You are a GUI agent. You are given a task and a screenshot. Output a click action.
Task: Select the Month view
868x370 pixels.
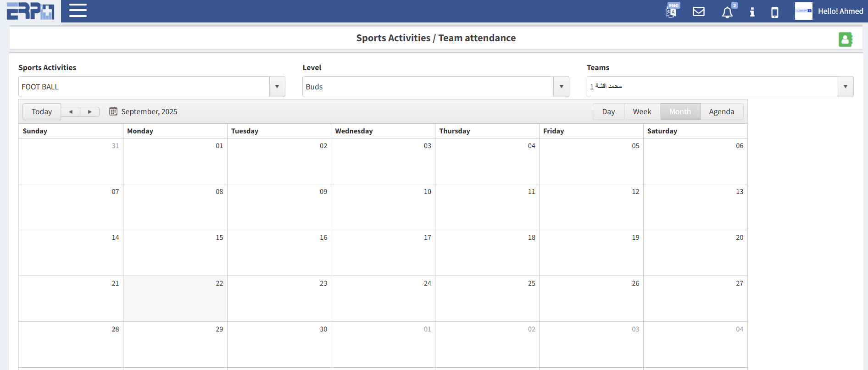coord(680,111)
